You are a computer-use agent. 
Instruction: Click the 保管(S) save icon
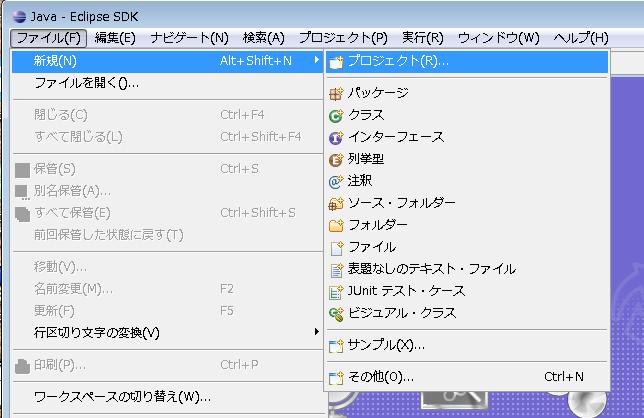[22, 170]
